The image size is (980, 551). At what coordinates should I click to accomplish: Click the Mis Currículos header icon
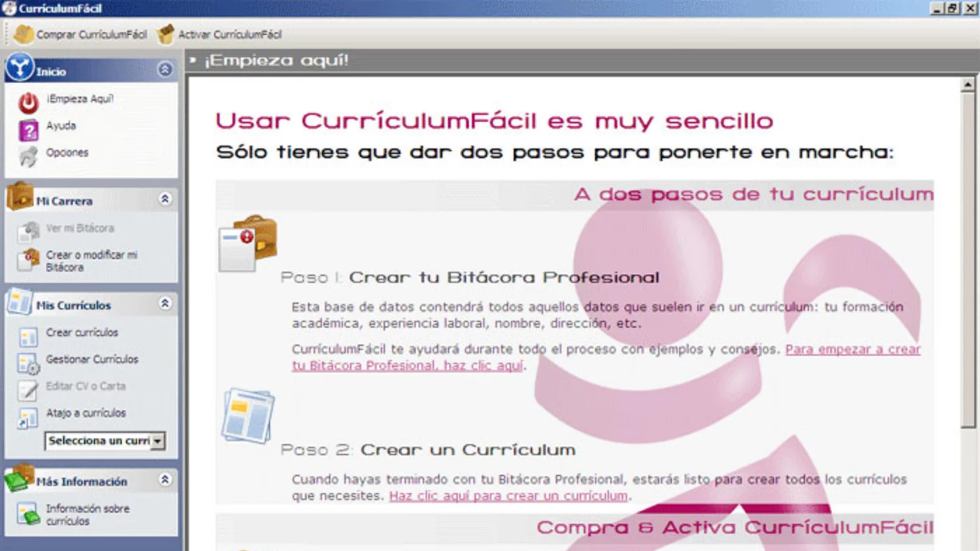pyautogui.click(x=20, y=301)
